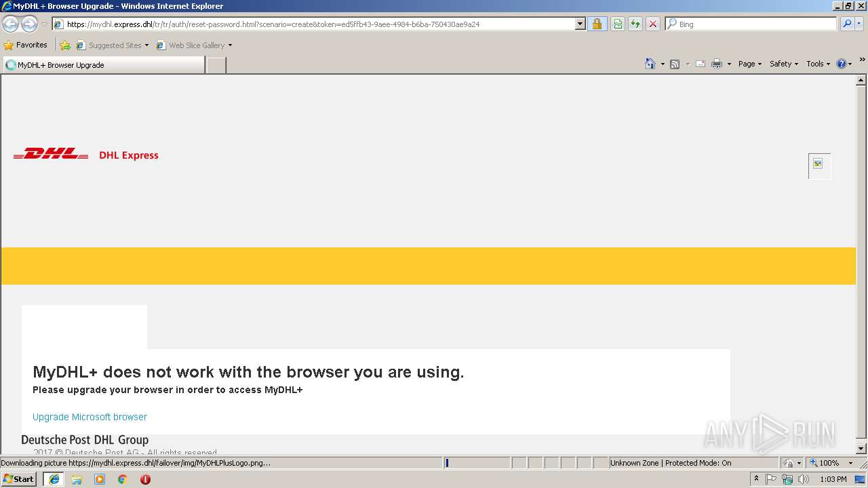This screenshot has width=868, height=488.
Task: Launch Google Chrome from taskbar
Action: (x=123, y=479)
